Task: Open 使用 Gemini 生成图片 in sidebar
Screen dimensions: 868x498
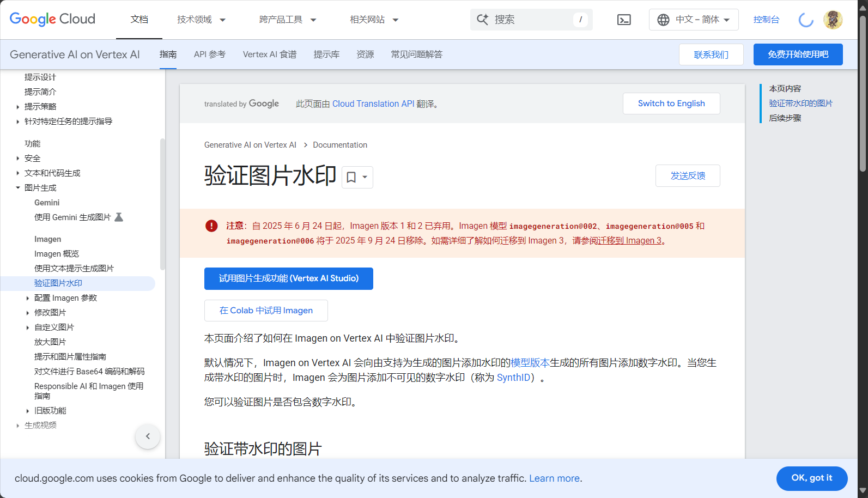Action: [72, 217]
